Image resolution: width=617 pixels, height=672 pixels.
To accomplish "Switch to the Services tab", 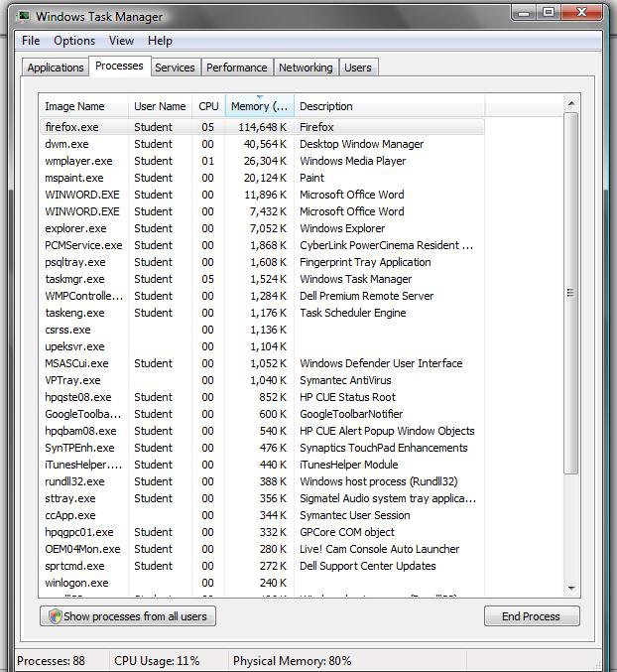I will click(176, 67).
